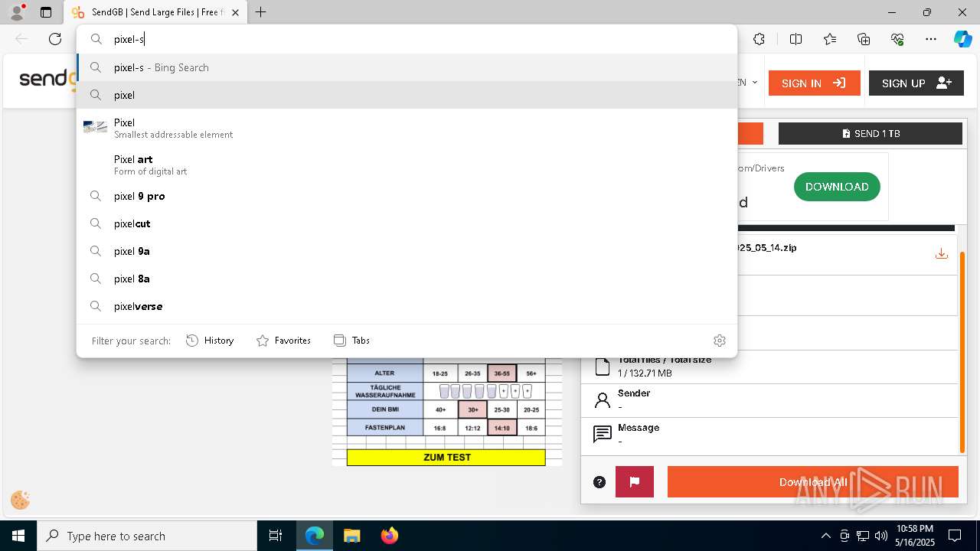Image resolution: width=980 pixels, height=551 pixels.
Task: Open the help question mark icon
Action: pyautogui.click(x=599, y=482)
